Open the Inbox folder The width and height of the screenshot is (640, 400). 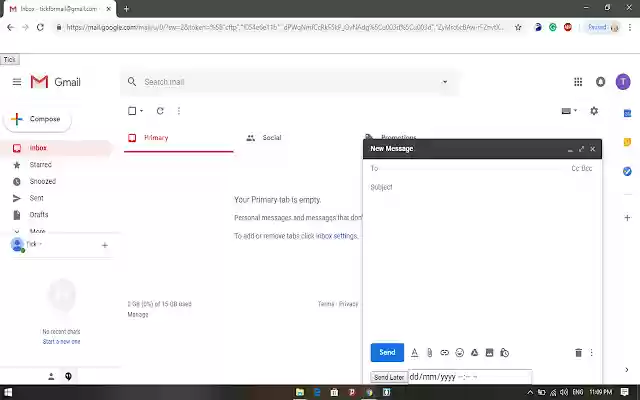[x=38, y=148]
